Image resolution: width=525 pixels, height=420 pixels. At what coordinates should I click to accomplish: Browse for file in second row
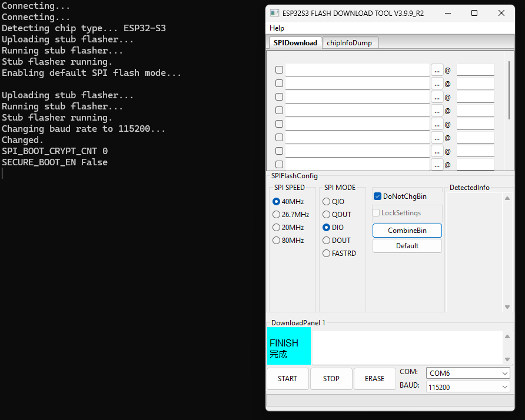pyautogui.click(x=437, y=84)
